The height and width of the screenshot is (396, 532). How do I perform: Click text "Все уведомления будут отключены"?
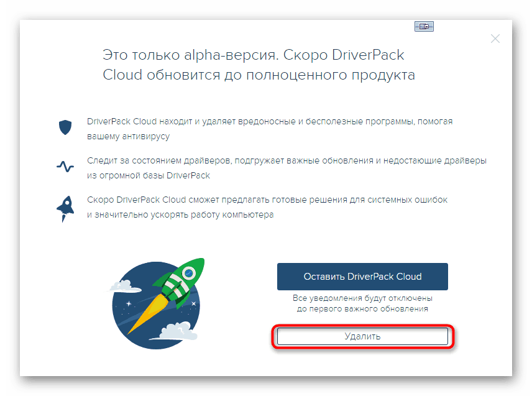362,298
